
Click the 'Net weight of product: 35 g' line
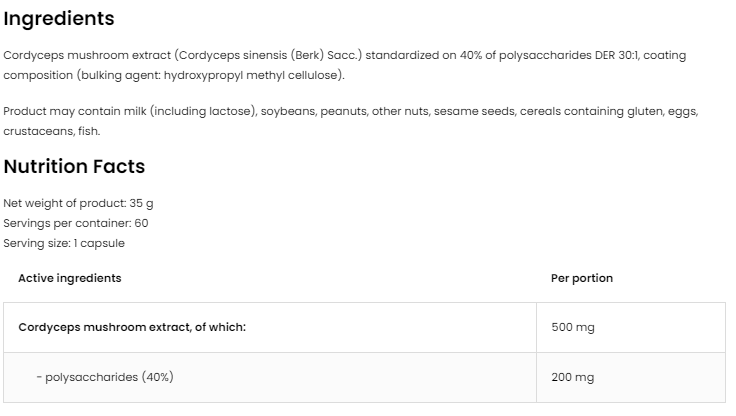coord(79,203)
